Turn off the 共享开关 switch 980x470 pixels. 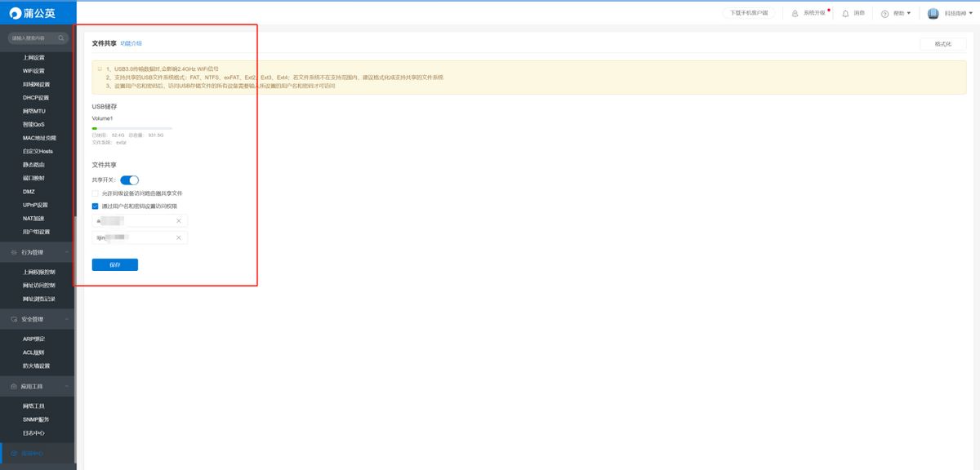(129, 180)
